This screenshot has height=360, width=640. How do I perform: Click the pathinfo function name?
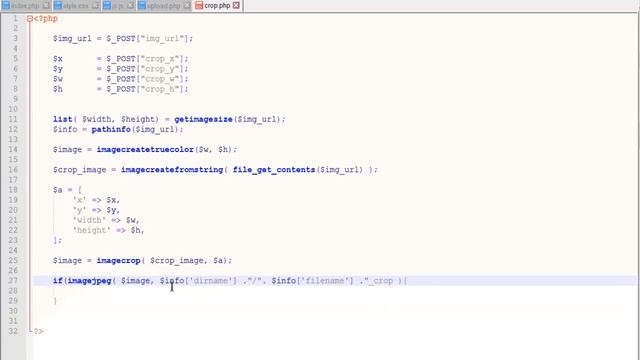coord(111,129)
